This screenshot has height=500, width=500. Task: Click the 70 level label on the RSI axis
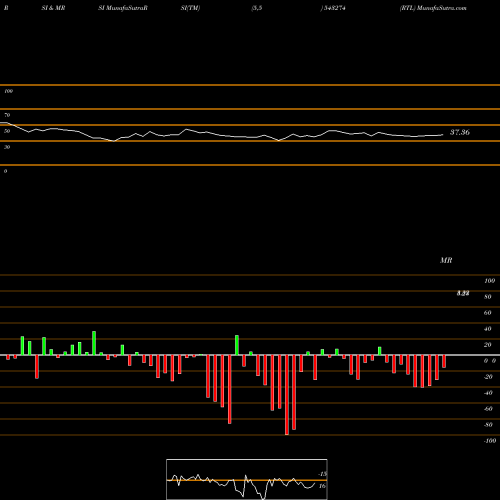point(7,115)
